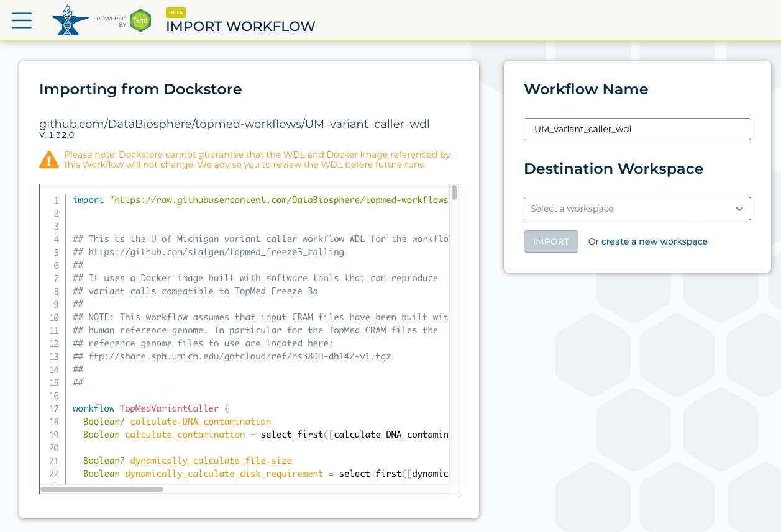Click the orange warning triangle icon
The height and width of the screenshot is (532, 781).
[x=50, y=160]
